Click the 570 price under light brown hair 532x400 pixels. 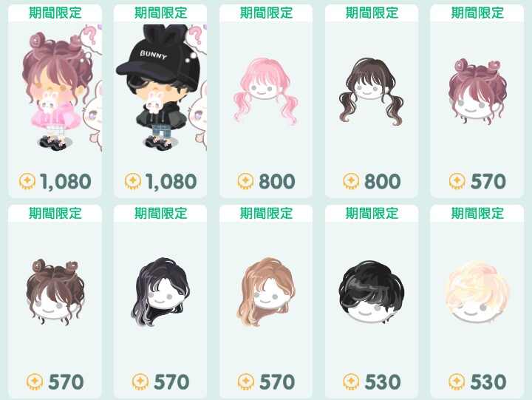[x=277, y=382]
